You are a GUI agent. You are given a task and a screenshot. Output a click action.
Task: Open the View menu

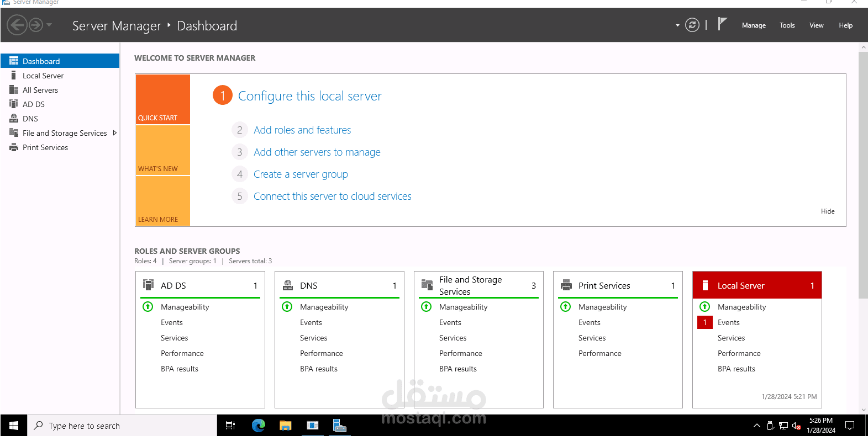pyautogui.click(x=816, y=25)
